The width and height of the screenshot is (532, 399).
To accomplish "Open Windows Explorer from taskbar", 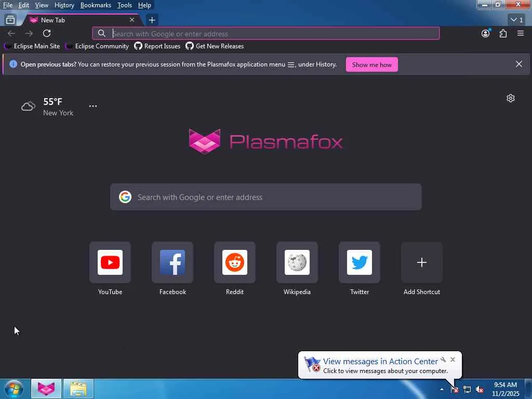I will click(78, 389).
